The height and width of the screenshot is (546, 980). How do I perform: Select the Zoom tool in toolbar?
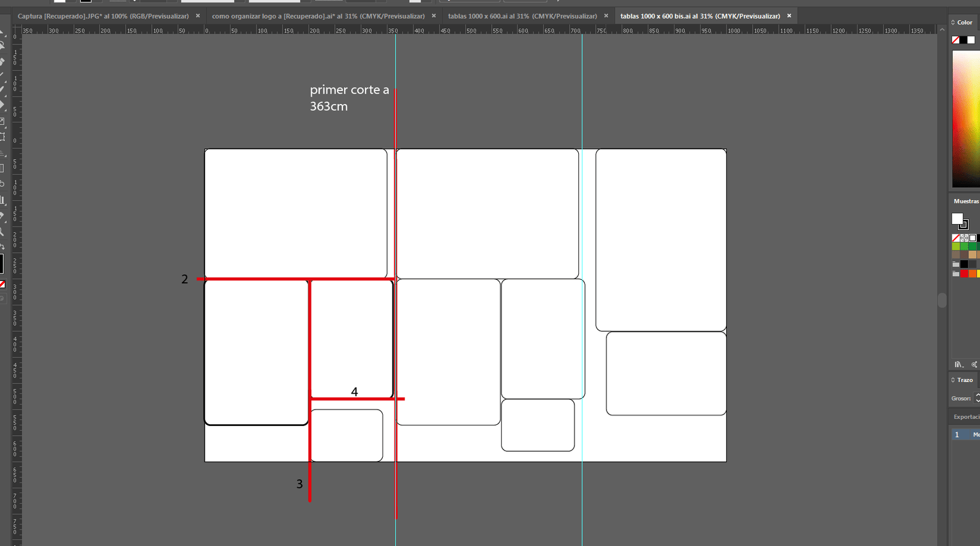2,232
